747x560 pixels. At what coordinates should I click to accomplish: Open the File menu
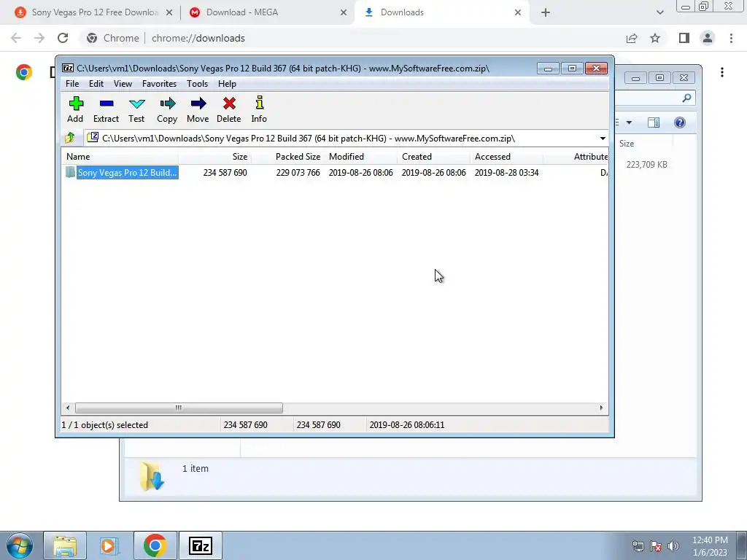click(x=72, y=84)
